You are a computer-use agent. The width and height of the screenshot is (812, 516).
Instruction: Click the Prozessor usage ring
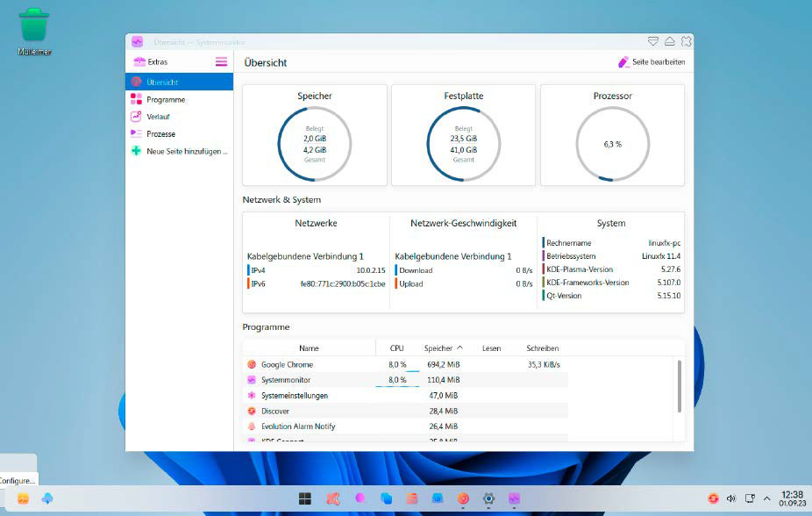coord(613,144)
